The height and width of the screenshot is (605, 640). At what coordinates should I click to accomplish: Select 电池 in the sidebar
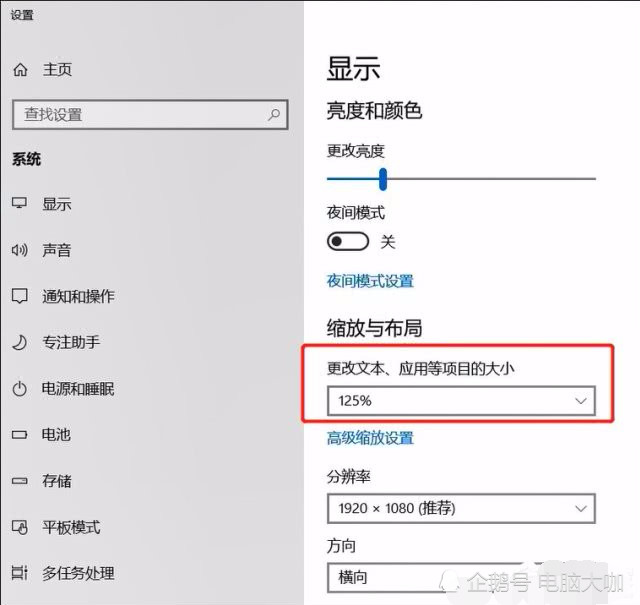(x=56, y=435)
